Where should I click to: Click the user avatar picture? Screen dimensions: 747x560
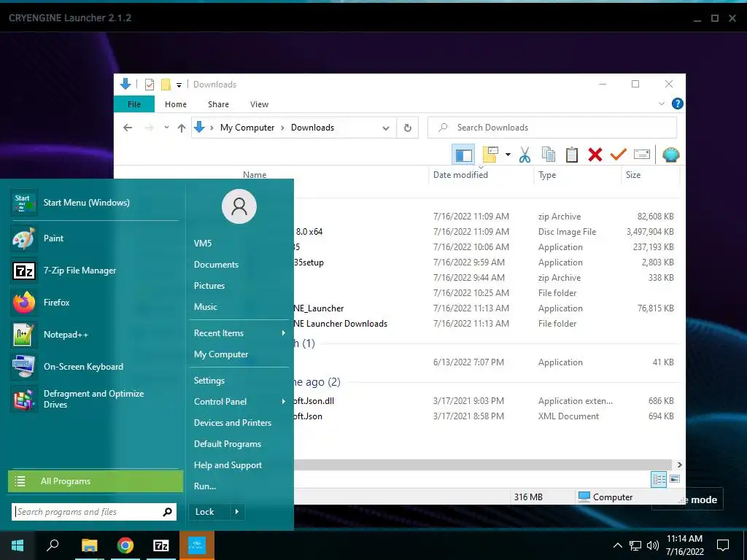click(239, 206)
